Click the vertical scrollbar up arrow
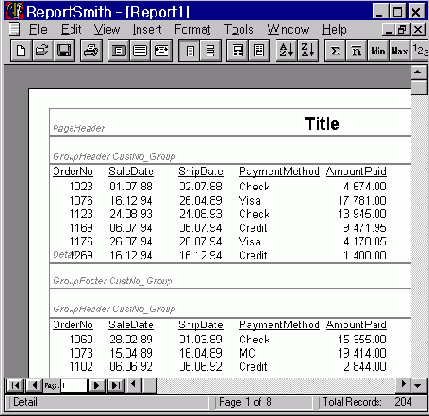This screenshot has height=416, width=429. 418,72
